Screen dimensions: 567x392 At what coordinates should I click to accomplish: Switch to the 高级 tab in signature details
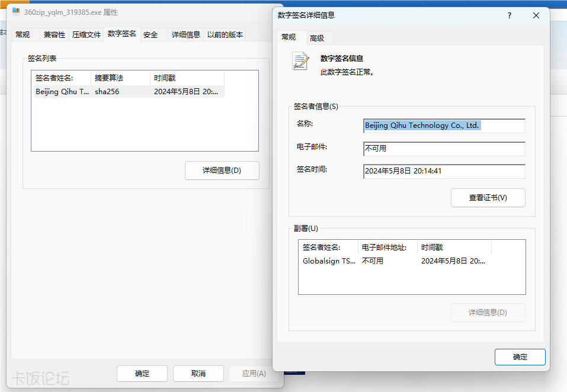317,38
